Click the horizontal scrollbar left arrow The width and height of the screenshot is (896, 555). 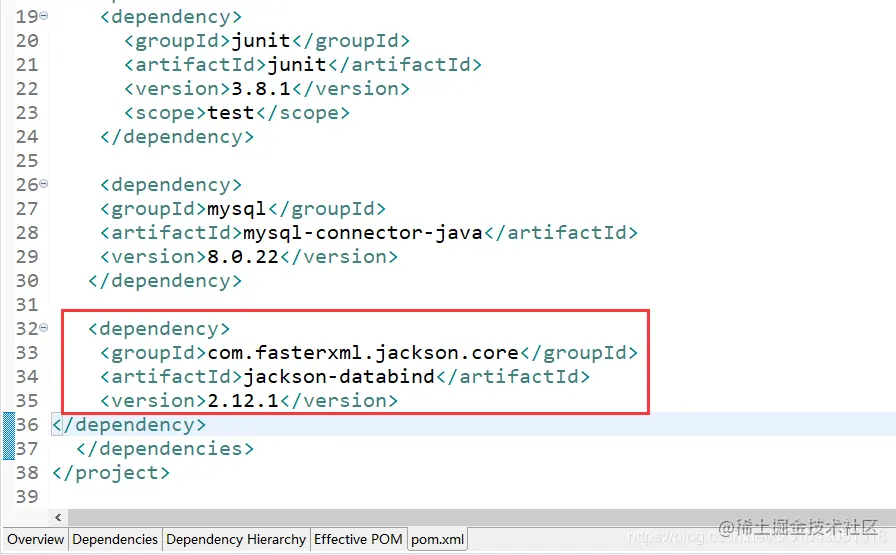(58, 517)
